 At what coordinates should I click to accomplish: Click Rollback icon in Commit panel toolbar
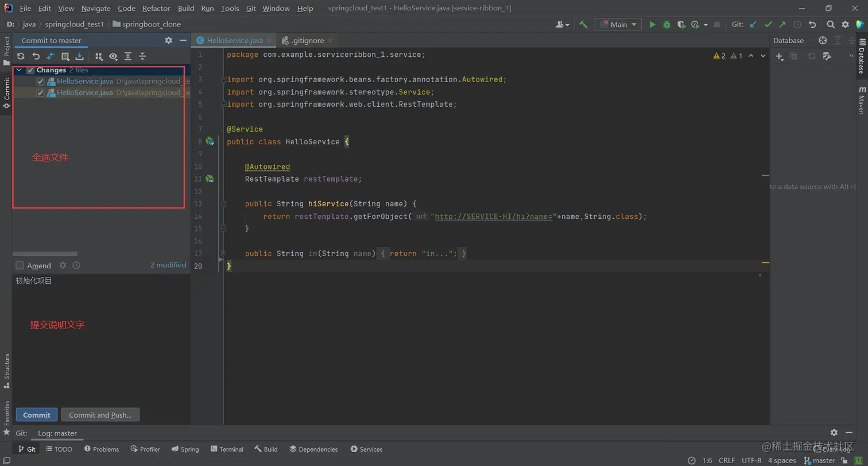36,56
